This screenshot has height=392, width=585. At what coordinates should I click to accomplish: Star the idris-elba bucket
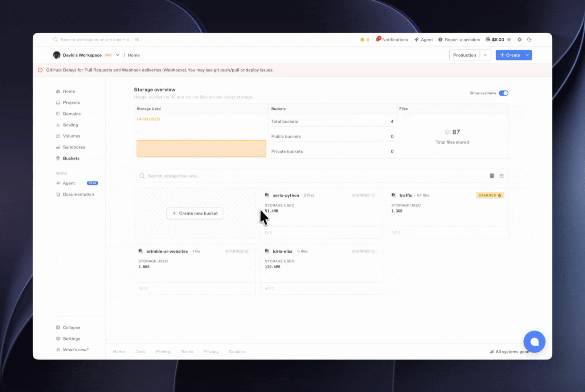363,251
